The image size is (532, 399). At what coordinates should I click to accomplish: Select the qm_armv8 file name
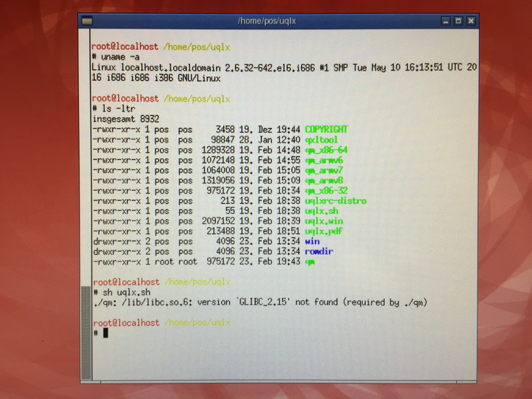coord(324,180)
